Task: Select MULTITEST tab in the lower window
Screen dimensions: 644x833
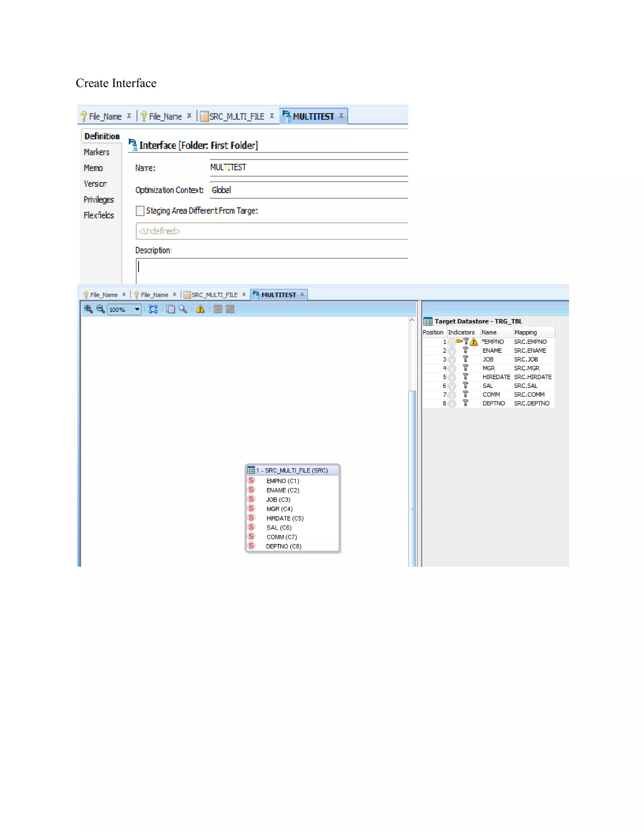Action: click(x=279, y=295)
